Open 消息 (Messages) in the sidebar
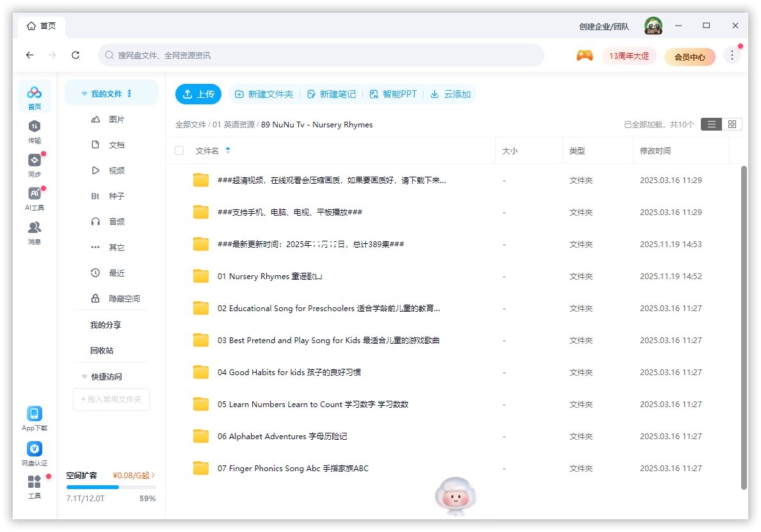Screen dimensions: 761x532 click(34, 232)
